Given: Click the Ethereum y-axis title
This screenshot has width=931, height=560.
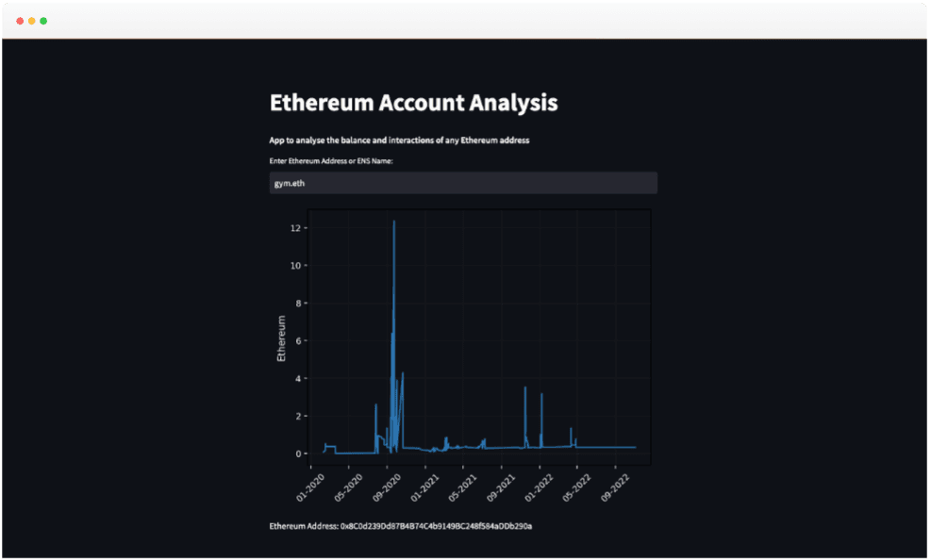Looking at the screenshot, I should (281, 339).
